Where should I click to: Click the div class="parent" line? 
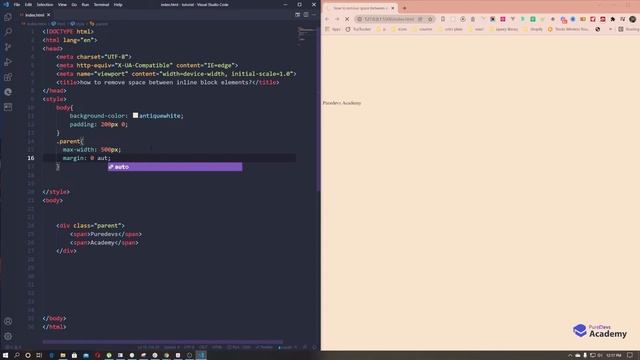(x=90, y=225)
